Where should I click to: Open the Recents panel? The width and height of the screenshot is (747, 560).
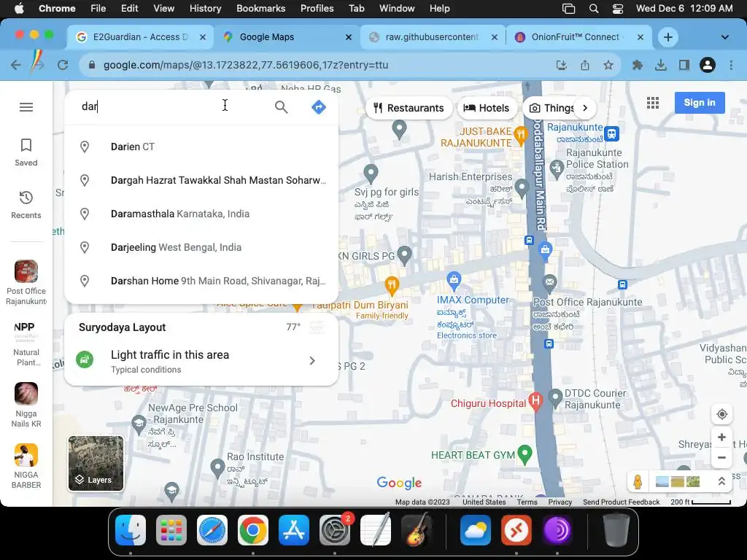point(26,205)
